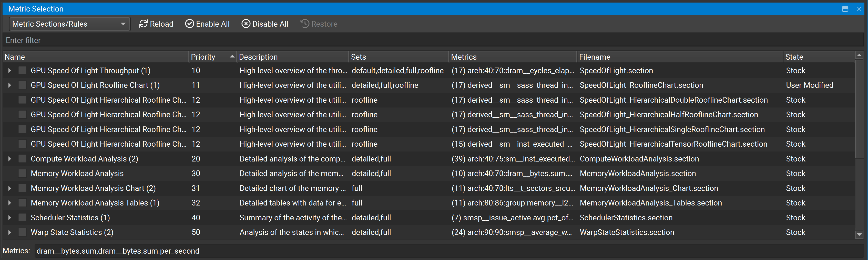Select MemoryWorkloadAnalysis.section filename cell
Screen dimensions: 868x260
[638, 173]
